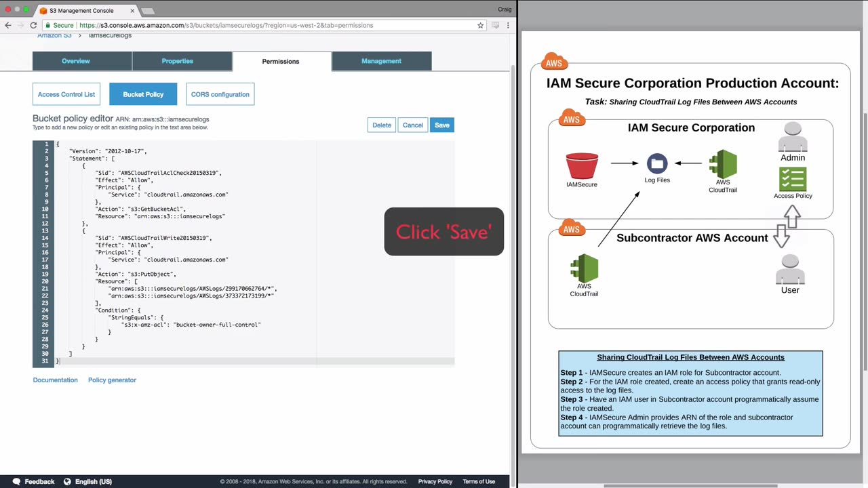Click the diagram window horizontal scrollbar

click(690, 485)
